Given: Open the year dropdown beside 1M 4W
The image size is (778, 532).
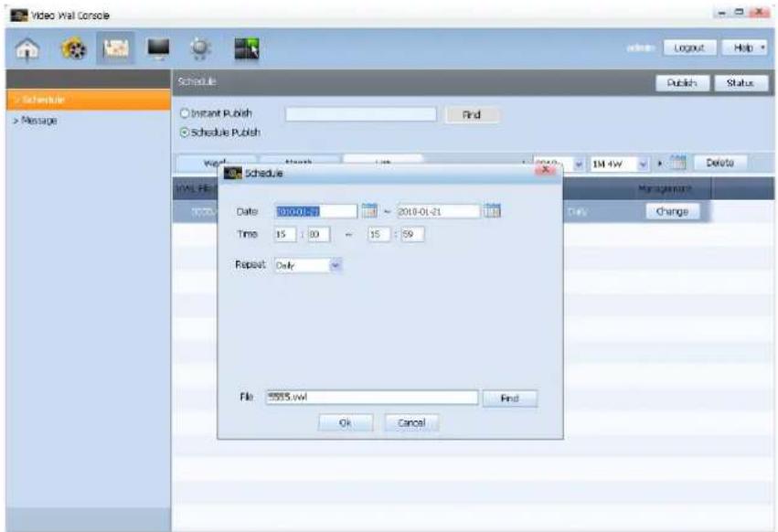Looking at the screenshot, I should pos(579,165).
